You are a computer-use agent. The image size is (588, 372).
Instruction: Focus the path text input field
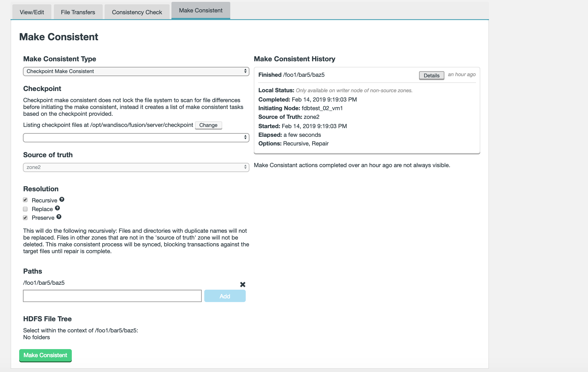coord(112,296)
